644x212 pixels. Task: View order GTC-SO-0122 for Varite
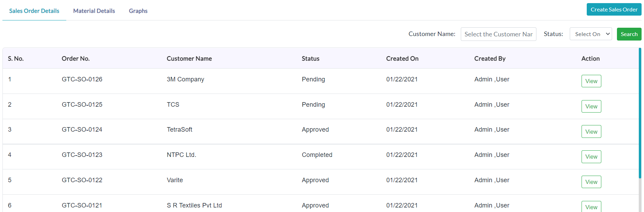coord(591,182)
